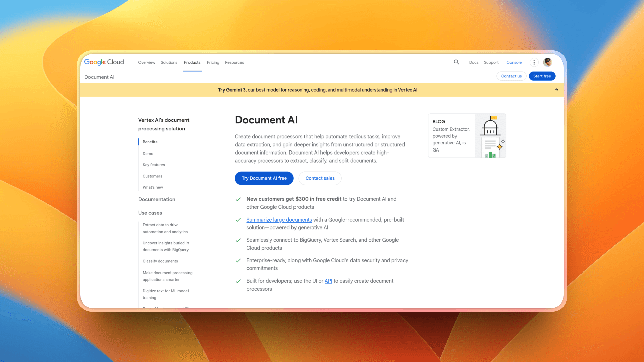
Task: Select the Products nav tab
Action: coord(192,62)
